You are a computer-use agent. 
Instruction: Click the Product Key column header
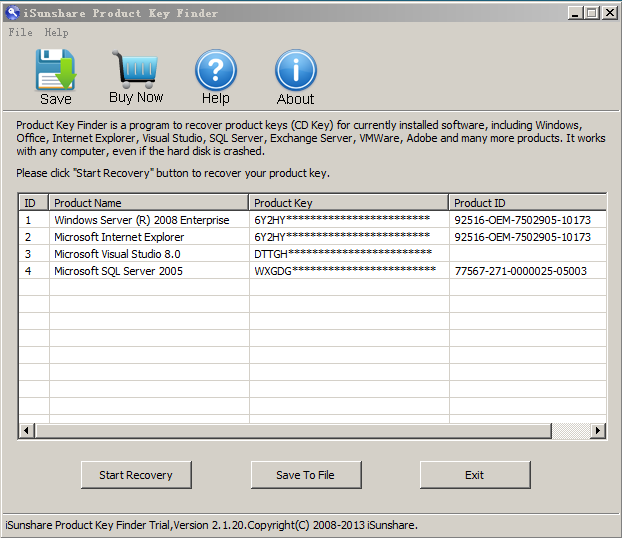(x=349, y=203)
